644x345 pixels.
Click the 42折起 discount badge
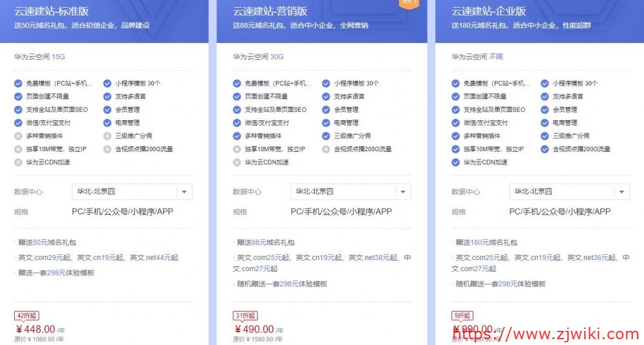tap(26, 315)
